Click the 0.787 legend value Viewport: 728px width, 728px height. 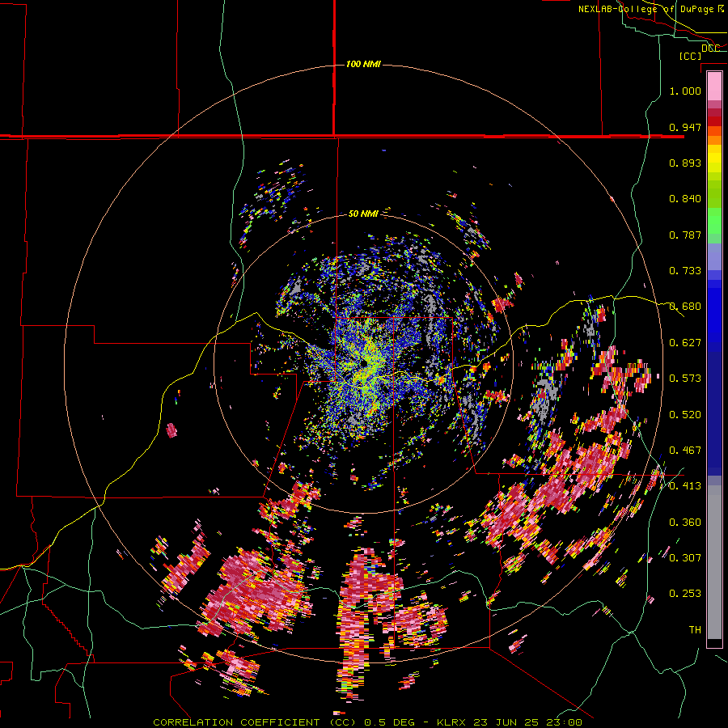tap(685, 235)
